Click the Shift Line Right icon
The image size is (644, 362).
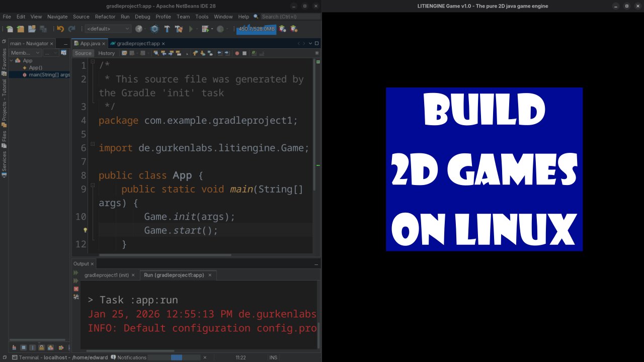click(x=227, y=53)
